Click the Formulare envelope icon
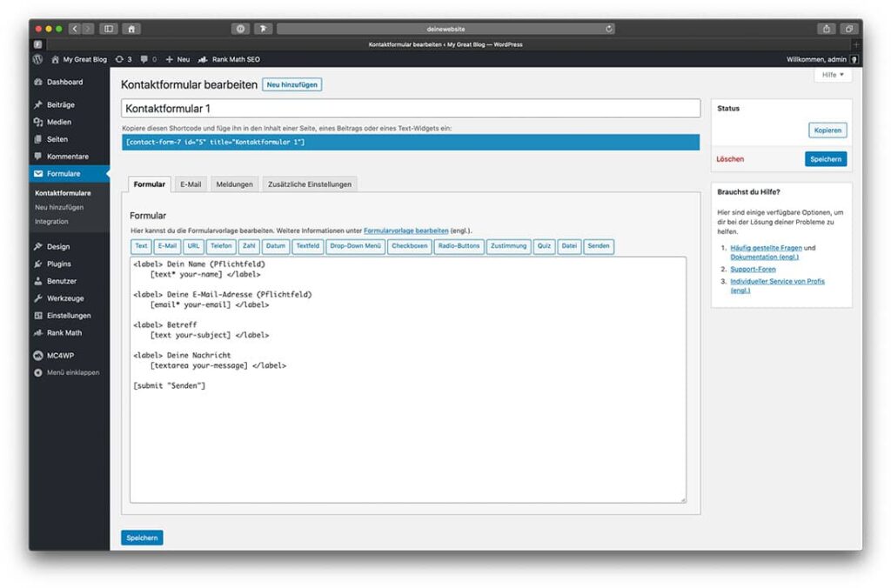 tap(38, 174)
